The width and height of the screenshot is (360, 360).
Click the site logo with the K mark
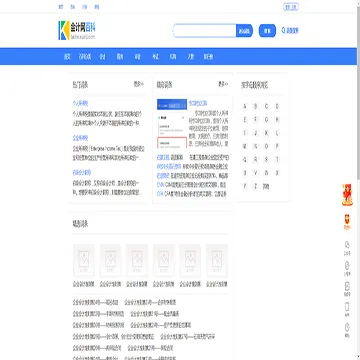pos(77,30)
